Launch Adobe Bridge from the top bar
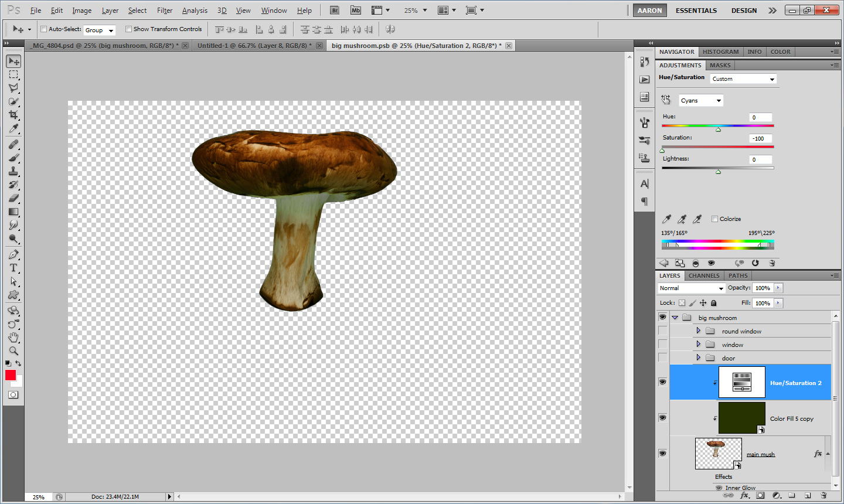 click(x=335, y=11)
